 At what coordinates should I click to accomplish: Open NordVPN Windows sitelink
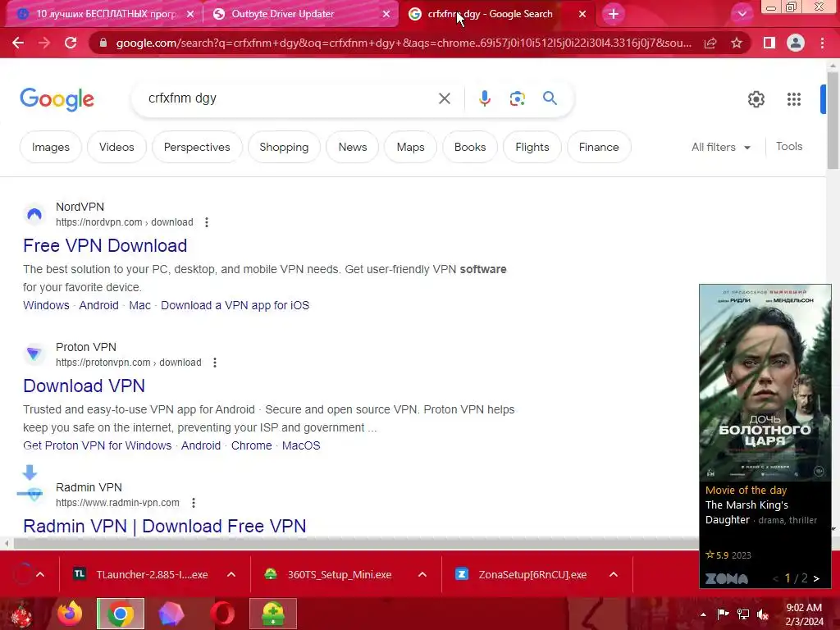click(x=46, y=305)
